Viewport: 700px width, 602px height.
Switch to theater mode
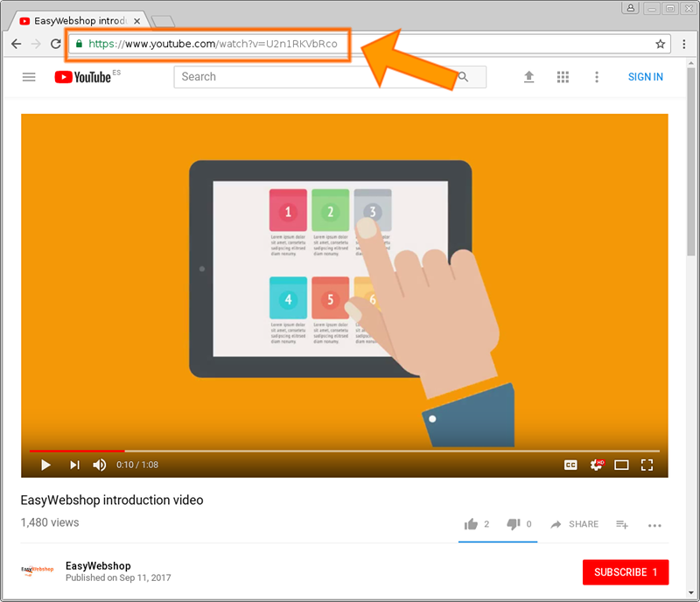point(621,465)
